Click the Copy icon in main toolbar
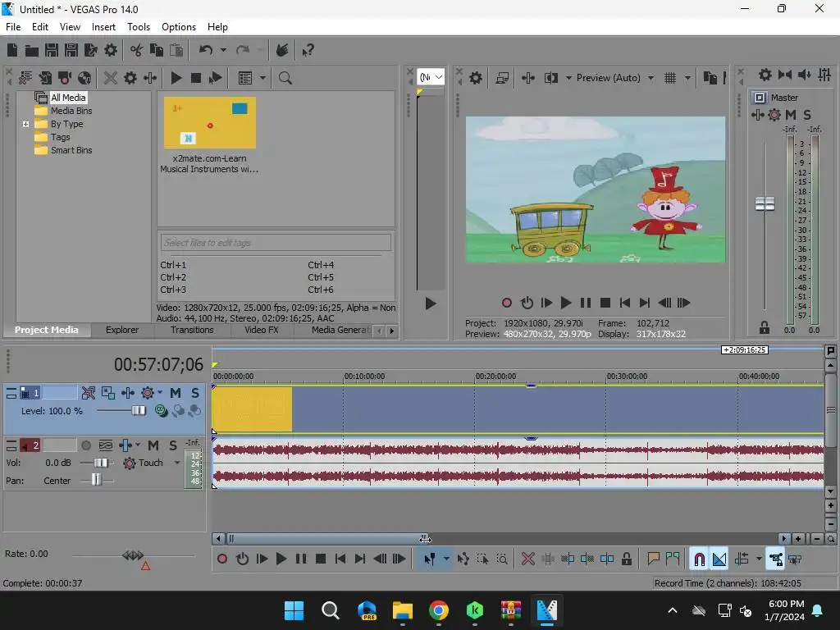 (x=157, y=50)
